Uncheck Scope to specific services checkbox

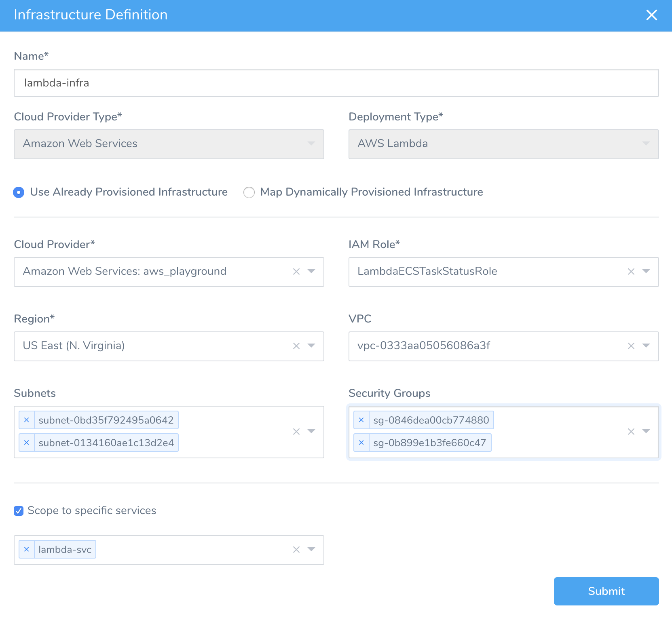tap(19, 511)
